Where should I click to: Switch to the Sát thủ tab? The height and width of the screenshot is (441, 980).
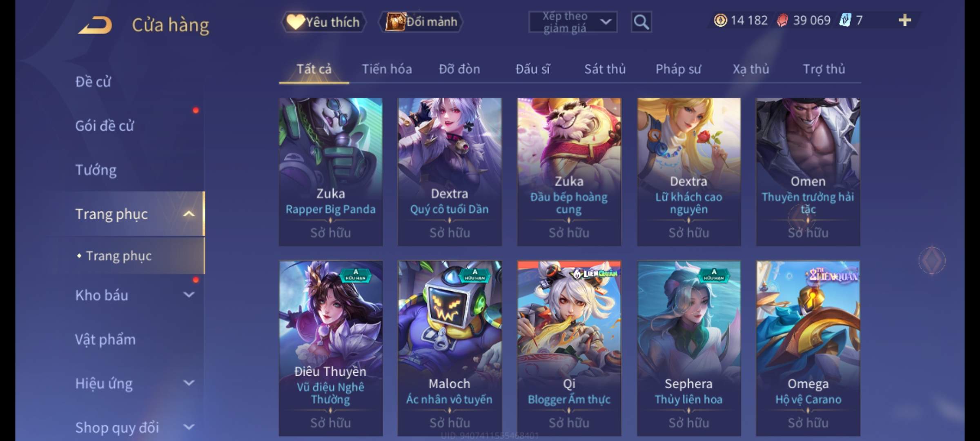coord(605,69)
